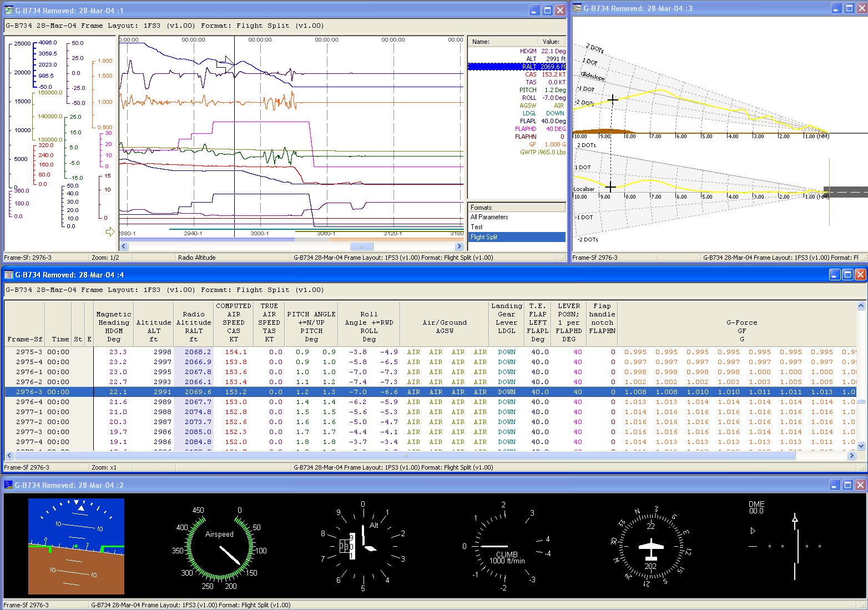Click Zoom: x1 in table status bar
This screenshot has height=610, width=868.
click(x=104, y=467)
